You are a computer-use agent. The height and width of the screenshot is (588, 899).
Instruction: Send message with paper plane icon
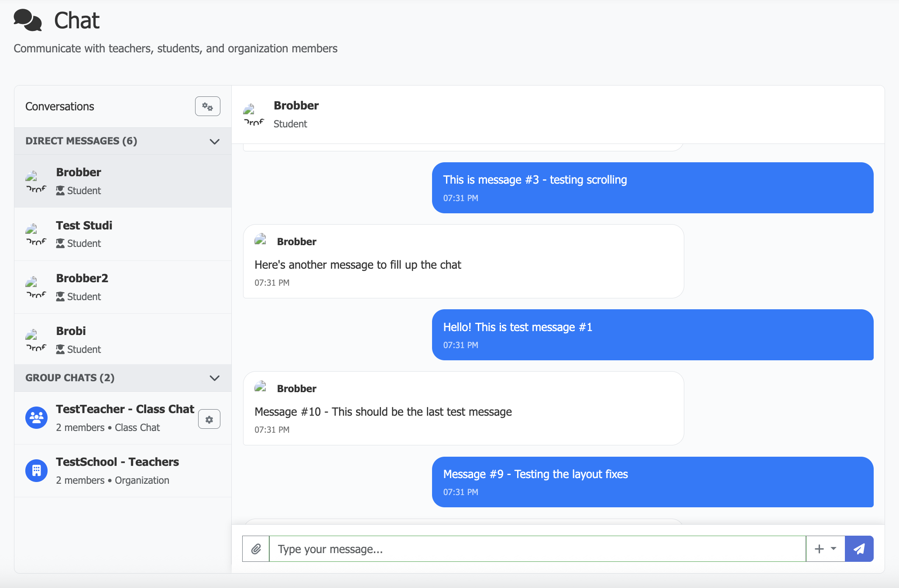point(859,549)
